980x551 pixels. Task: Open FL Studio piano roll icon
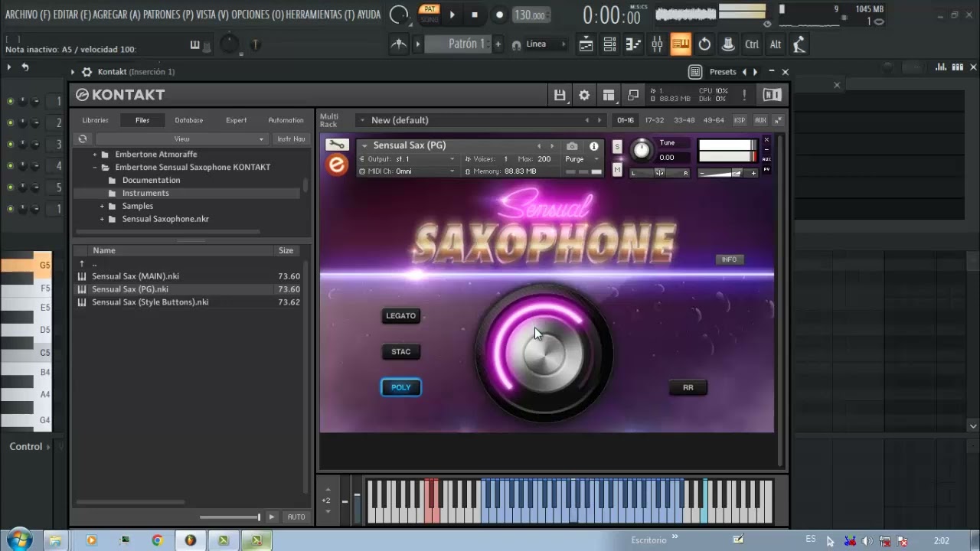coord(633,44)
